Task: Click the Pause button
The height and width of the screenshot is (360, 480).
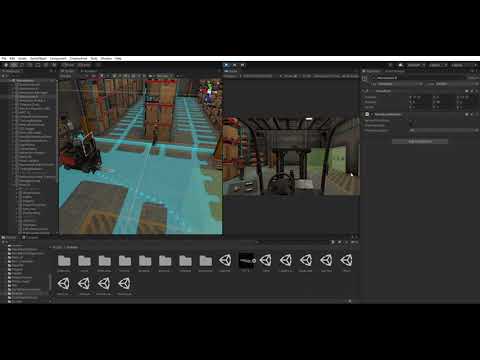Action: 235,65
